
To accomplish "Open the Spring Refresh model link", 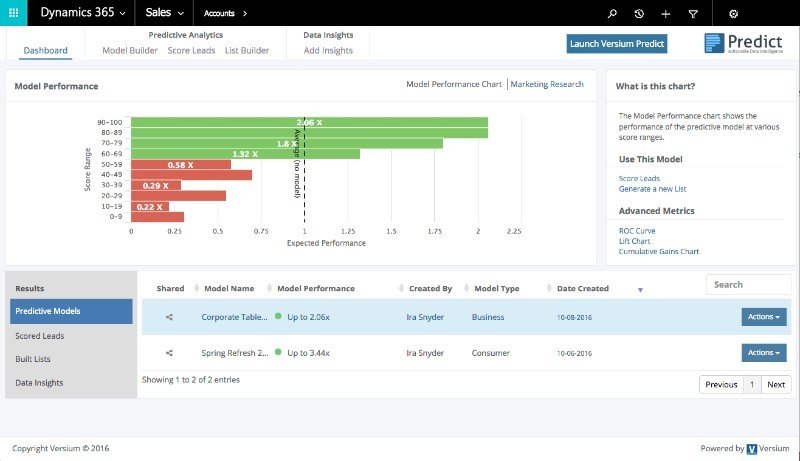I will (235, 353).
